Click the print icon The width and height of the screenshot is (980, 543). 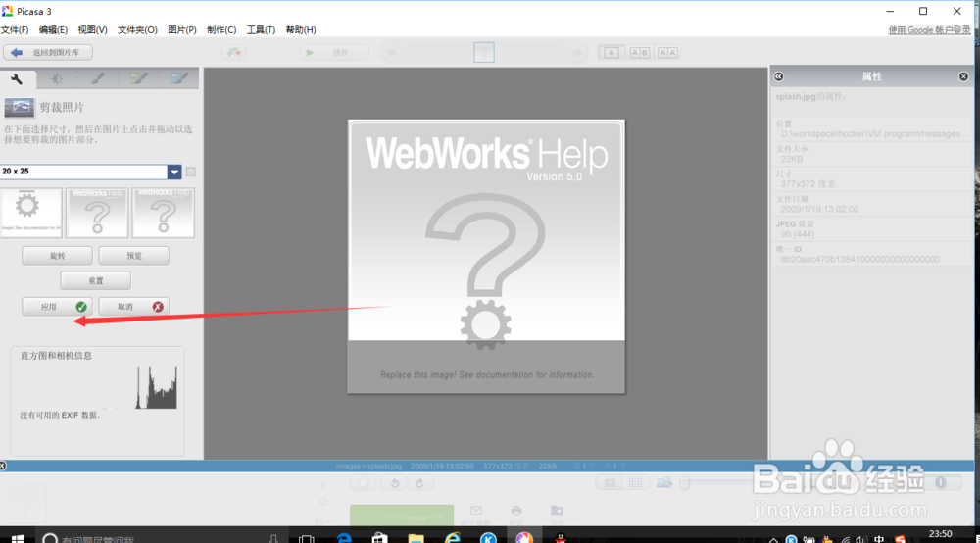(516, 511)
